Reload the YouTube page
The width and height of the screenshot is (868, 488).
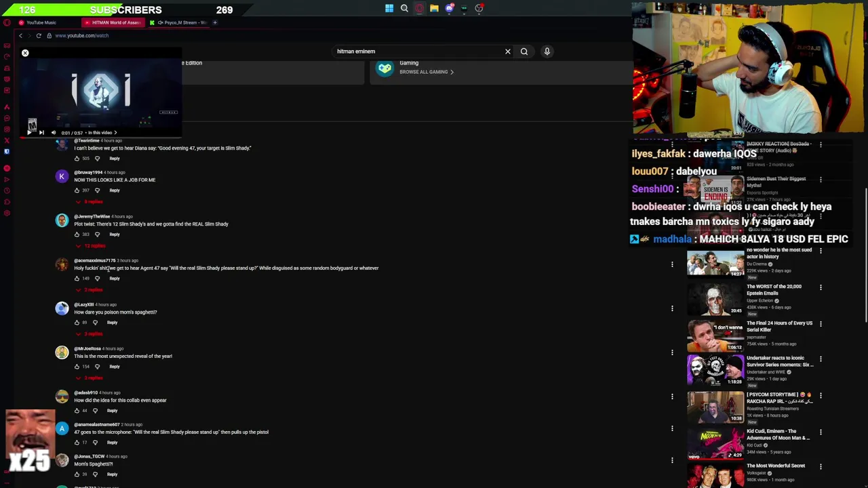(x=39, y=35)
